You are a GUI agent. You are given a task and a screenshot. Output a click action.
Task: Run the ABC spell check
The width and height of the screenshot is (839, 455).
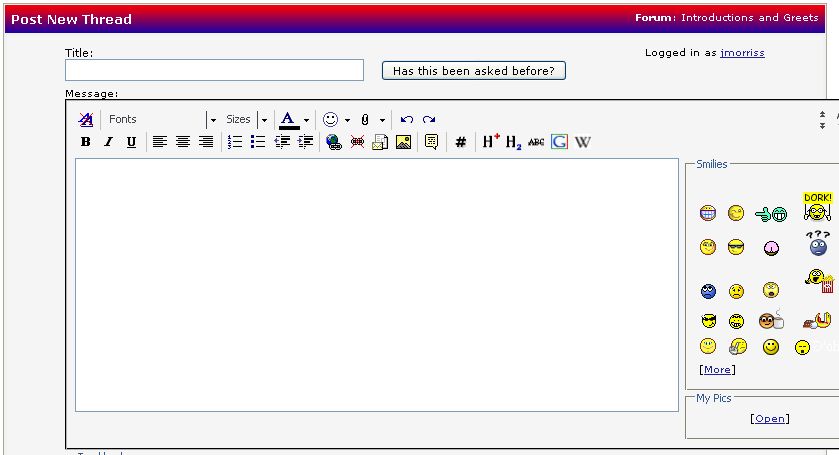point(536,142)
